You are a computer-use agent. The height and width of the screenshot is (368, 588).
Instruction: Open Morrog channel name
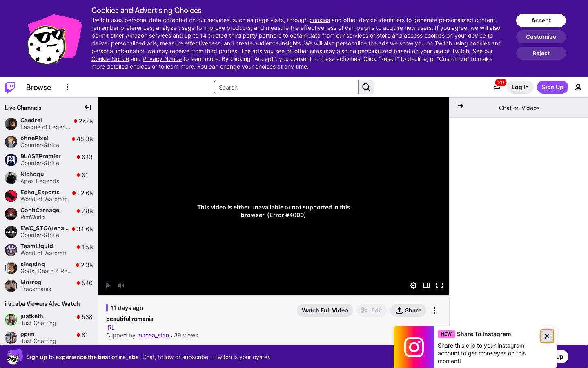pyautogui.click(x=31, y=282)
